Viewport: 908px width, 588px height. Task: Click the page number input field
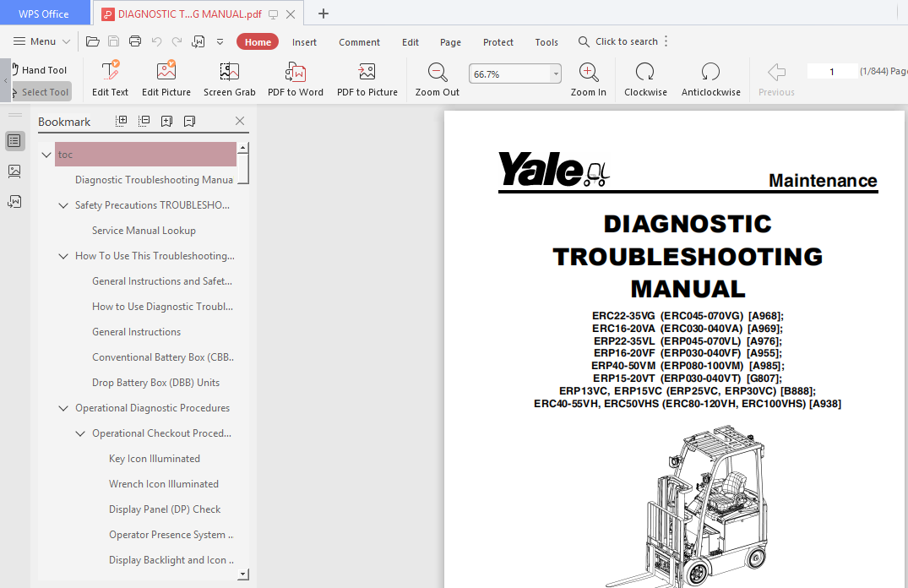pyautogui.click(x=832, y=71)
